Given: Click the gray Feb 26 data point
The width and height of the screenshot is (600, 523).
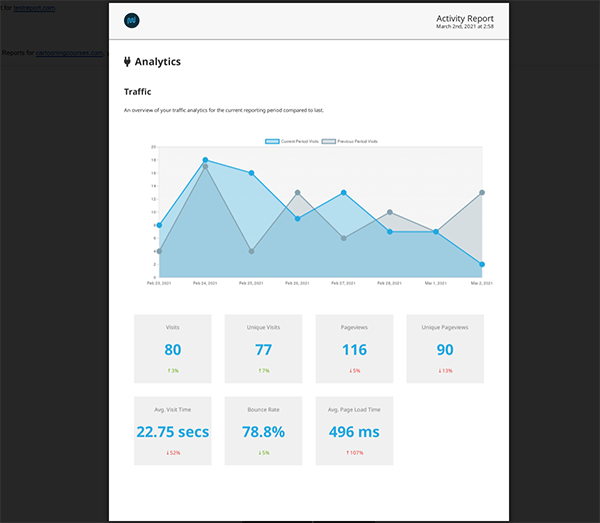Looking at the screenshot, I should (x=297, y=193).
